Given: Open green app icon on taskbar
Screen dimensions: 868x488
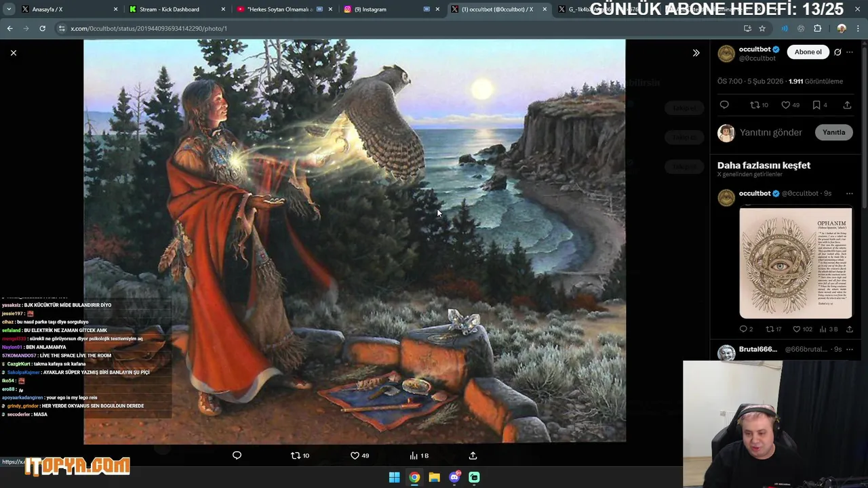Looking at the screenshot, I should point(475,477).
